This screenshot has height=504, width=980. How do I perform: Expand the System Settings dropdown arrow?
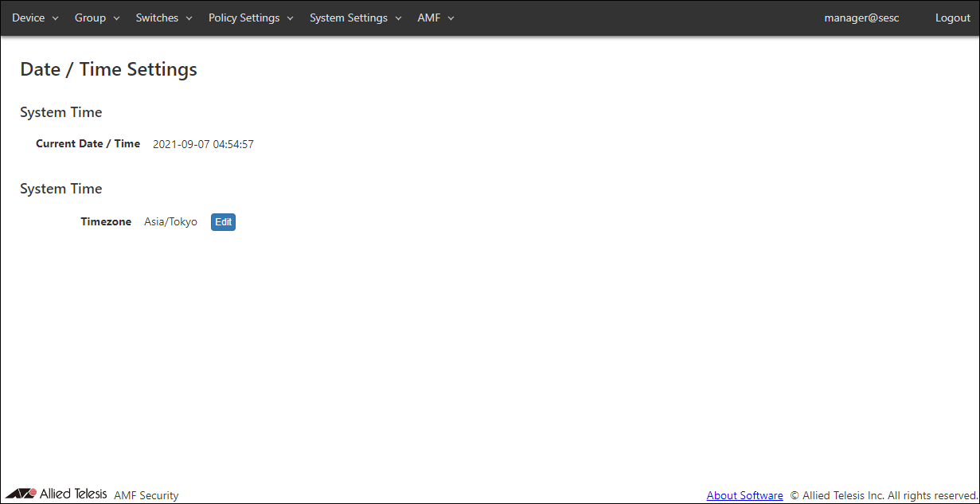pos(398,18)
